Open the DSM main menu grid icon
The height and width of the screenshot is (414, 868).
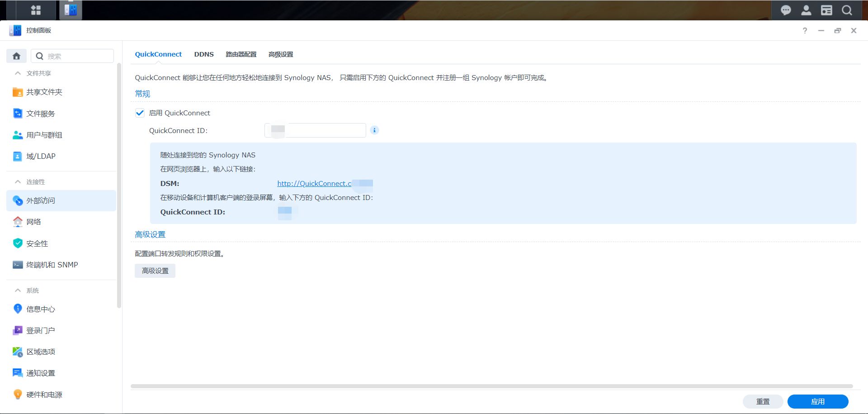click(x=36, y=10)
